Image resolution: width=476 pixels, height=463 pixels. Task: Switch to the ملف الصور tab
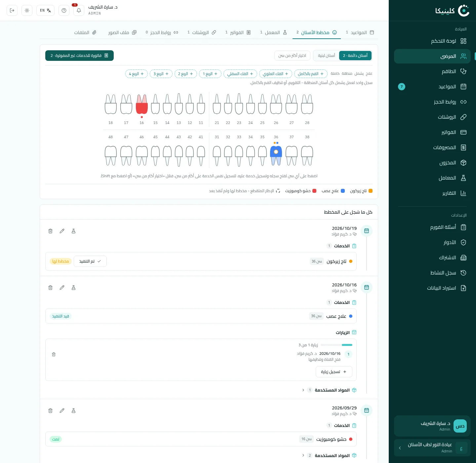tap(122, 32)
